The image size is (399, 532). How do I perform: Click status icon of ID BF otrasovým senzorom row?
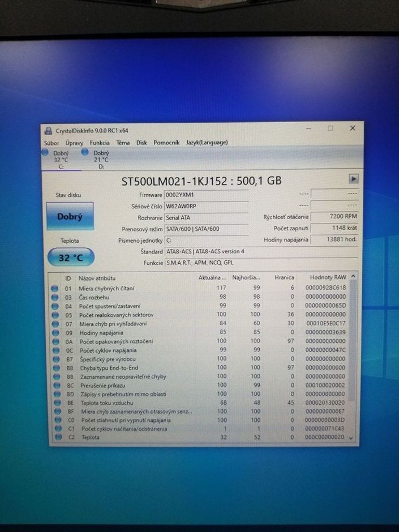[58, 411]
